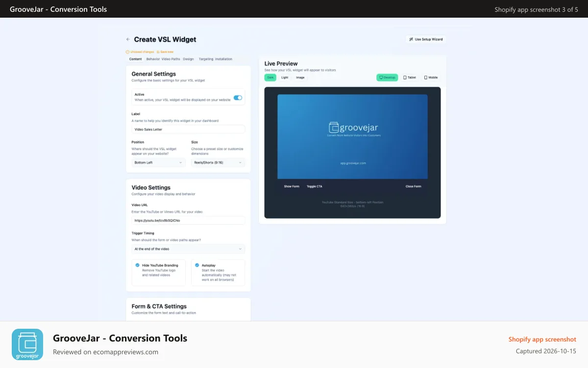Viewport: 588px width, 368px height.
Task: Click the General Settings heading
Action: coord(153,74)
